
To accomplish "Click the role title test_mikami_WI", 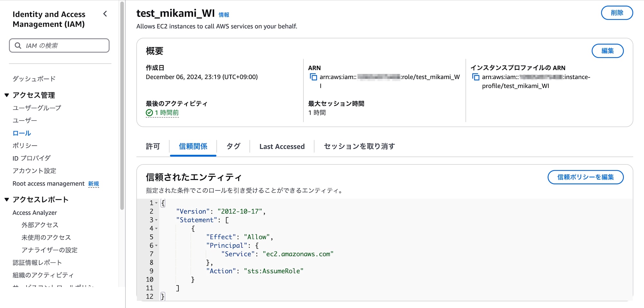I will pyautogui.click(x=175, y=13).
